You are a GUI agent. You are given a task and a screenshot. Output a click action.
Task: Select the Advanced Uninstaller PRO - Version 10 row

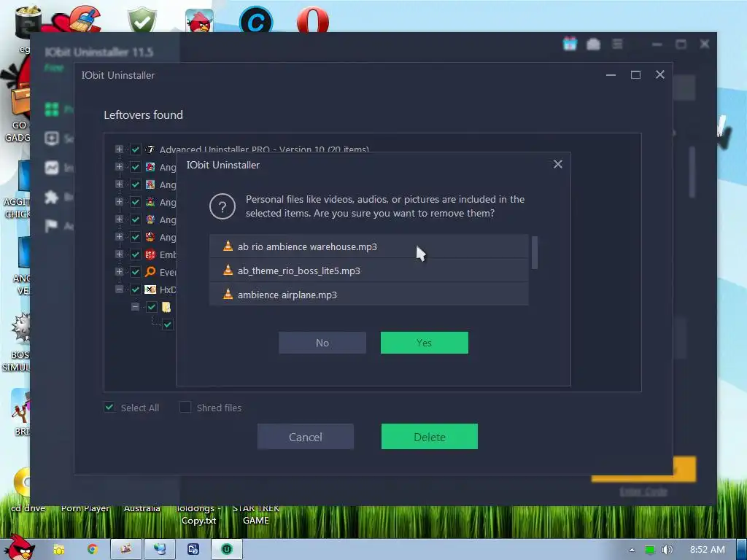coord(264,149)
